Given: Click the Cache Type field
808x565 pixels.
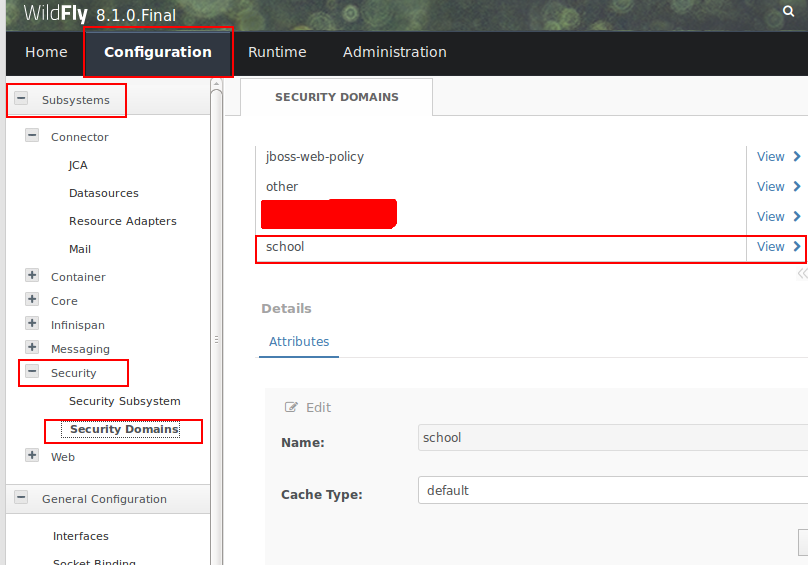Looking at the screenshot, I should tap(613, 490).
